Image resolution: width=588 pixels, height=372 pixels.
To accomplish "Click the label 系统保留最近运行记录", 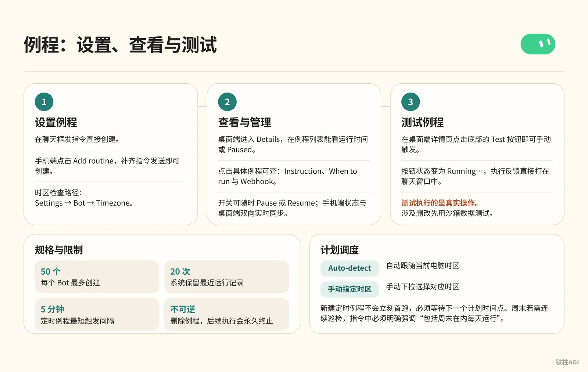I will [207, 283].
